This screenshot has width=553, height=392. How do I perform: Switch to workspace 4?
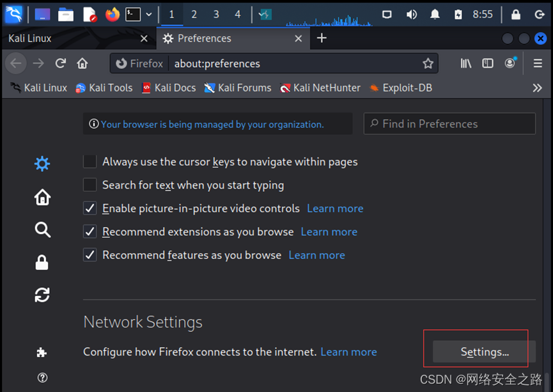pos(238,15)
